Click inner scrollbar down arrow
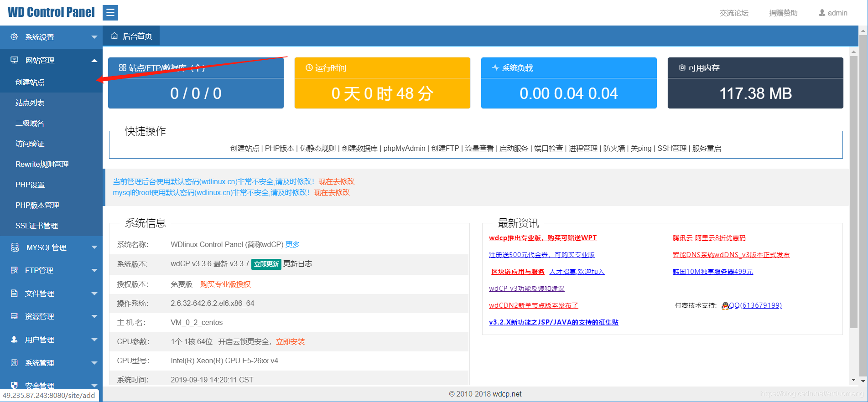Image resolution: width=868 pixels, height=402 pixels. tap(853, 380)
